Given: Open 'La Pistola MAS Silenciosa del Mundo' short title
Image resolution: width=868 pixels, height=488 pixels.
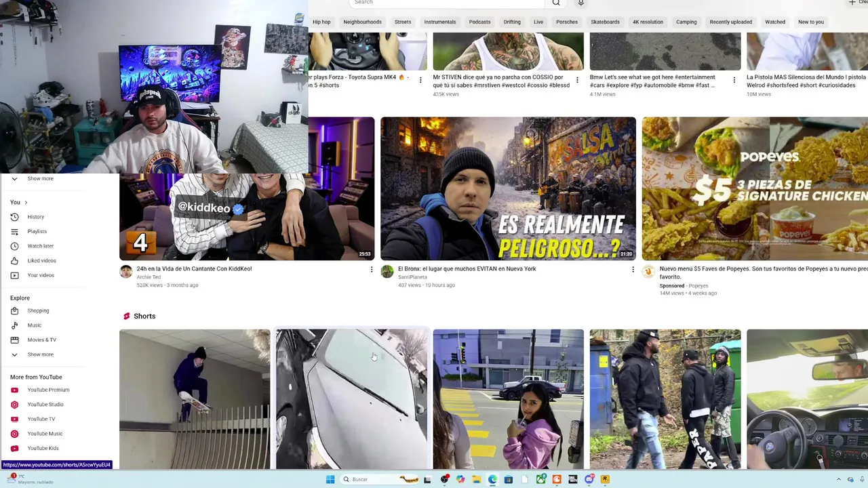Looking at the screenshot, I should 806,81.
